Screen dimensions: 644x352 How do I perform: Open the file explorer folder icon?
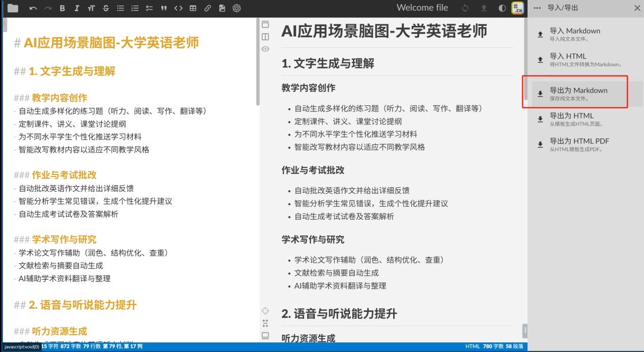click(13, 8)
